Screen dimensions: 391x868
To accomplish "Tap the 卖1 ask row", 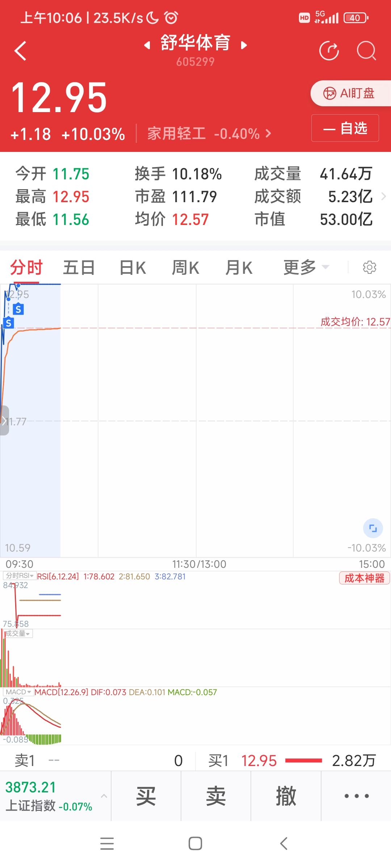I will click(x=98, y=761).
